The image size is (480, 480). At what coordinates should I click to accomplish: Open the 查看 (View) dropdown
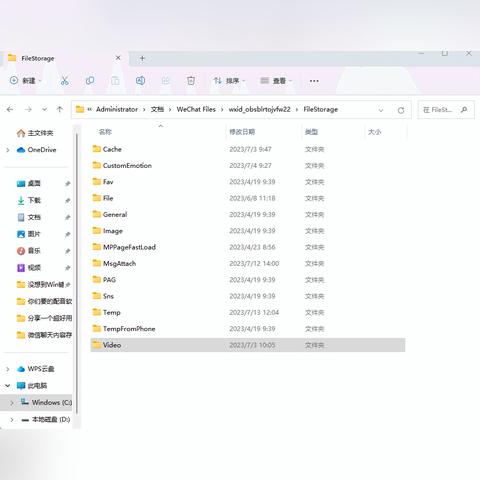click(276, 81)
